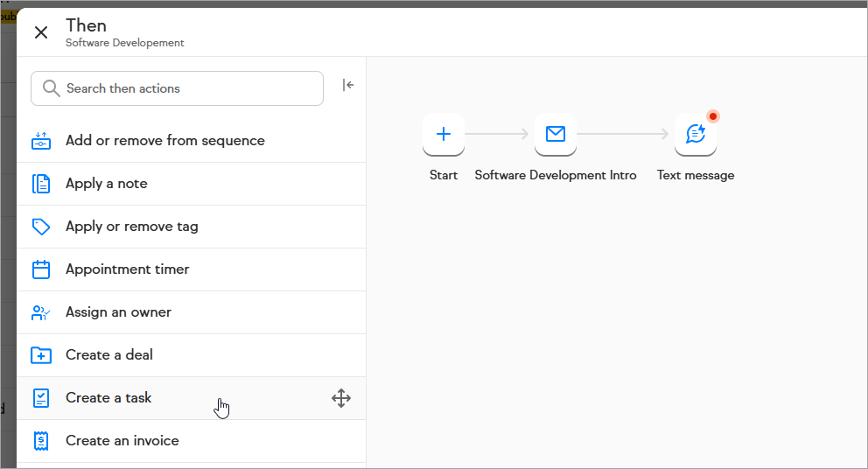Open the Software Development Intro email step
Screen dimensions: 868x469
[556, 134]
